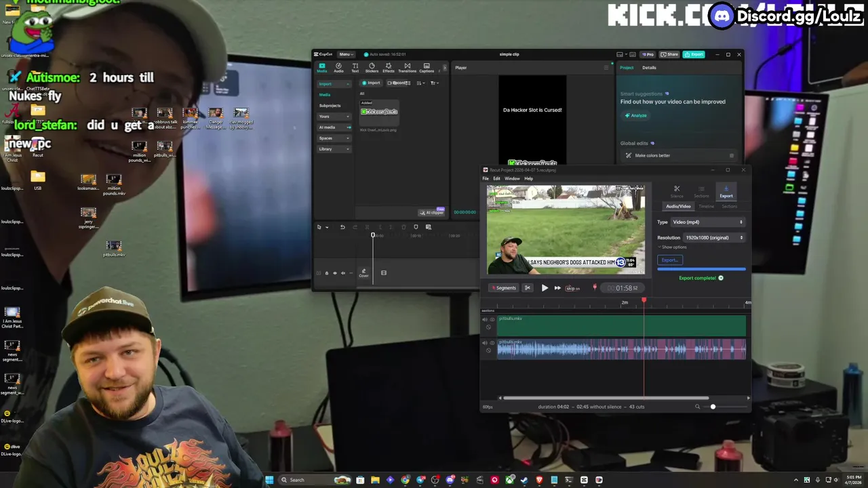
Task: Open the Edit menu in Recut
Action: coord(496,179)
